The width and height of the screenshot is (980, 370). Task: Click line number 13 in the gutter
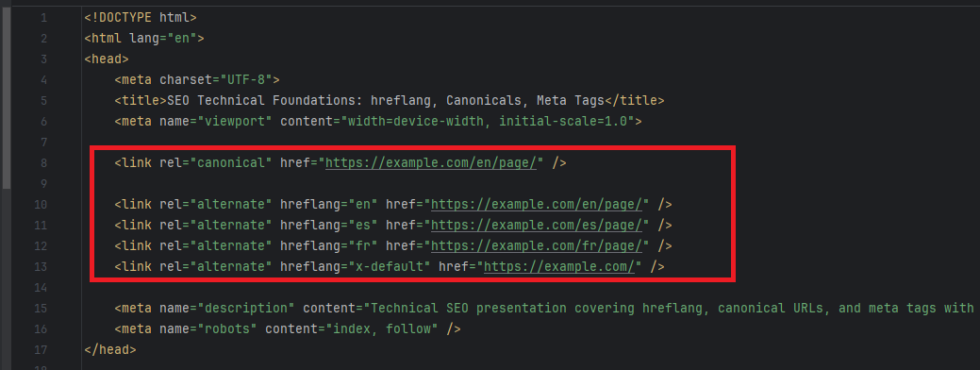[x=40, y=267]
